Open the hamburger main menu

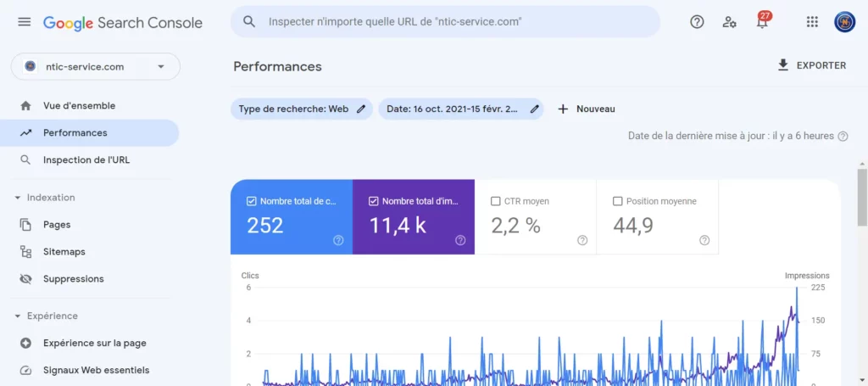coord(24,22)
